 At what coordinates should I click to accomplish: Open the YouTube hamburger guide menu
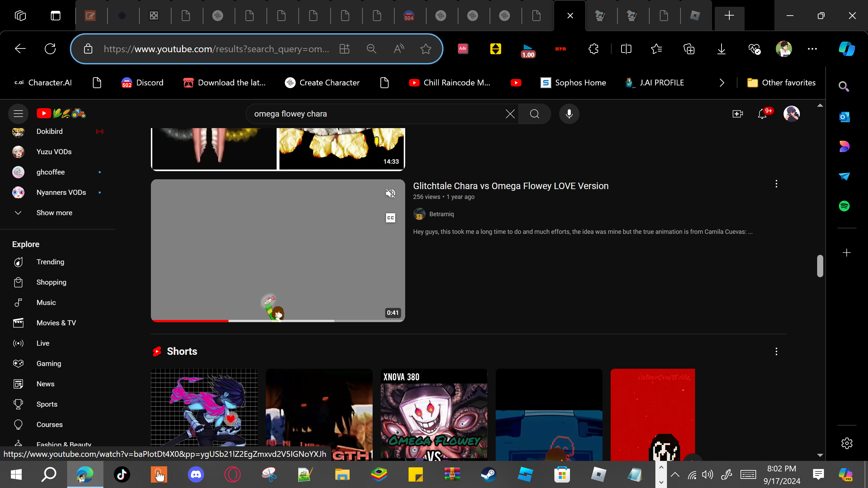tap(18, 114)
